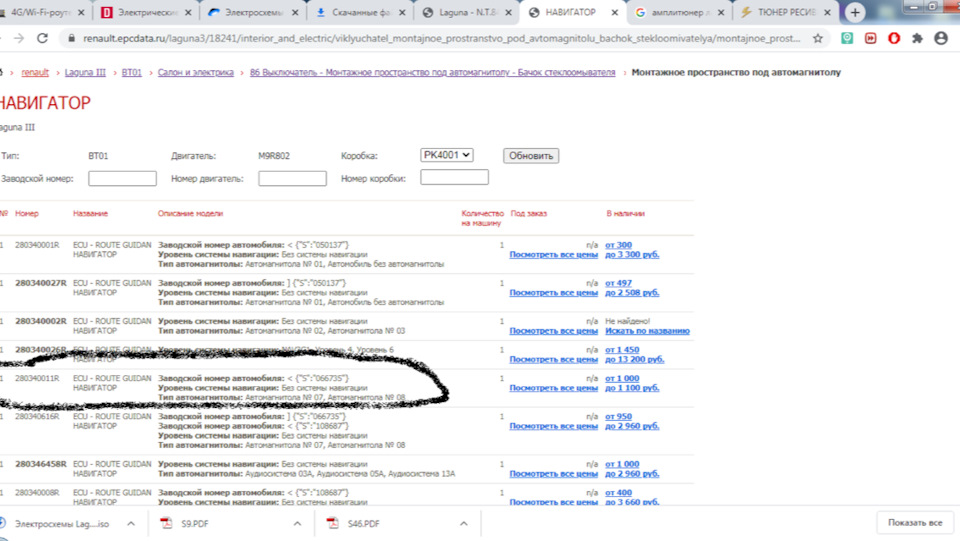The image size is (960, 541).
Task: Open price link до 3 300 руб.
Action: (632, 255)
